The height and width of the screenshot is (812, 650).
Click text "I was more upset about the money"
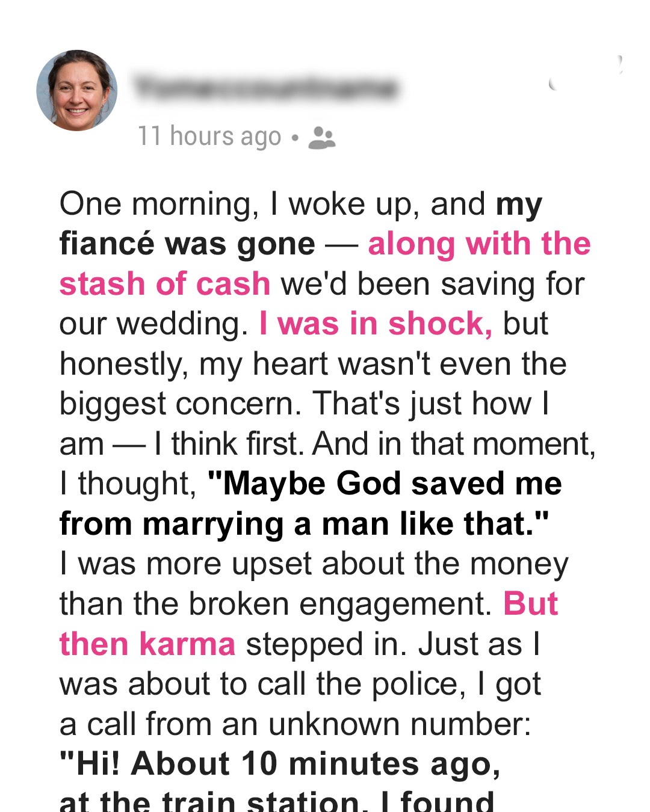pyautogui.click(x=314, y=564)
